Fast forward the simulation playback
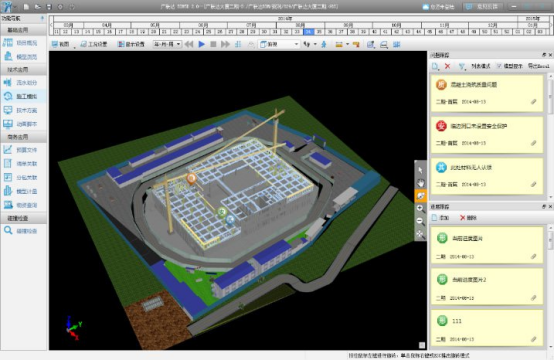 tap(225, 45)
